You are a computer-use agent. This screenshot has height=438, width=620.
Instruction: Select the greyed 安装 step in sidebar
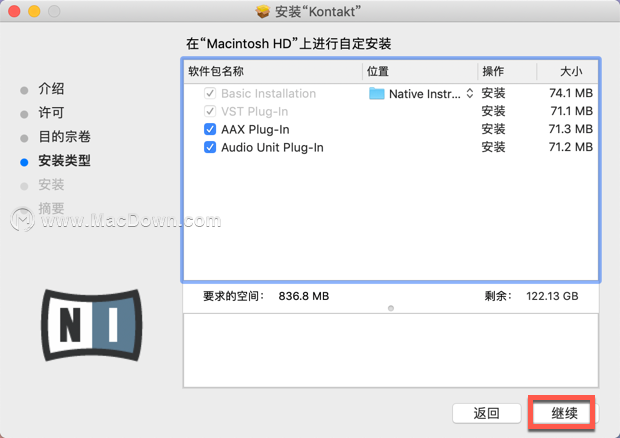click(x=51, y=185)
